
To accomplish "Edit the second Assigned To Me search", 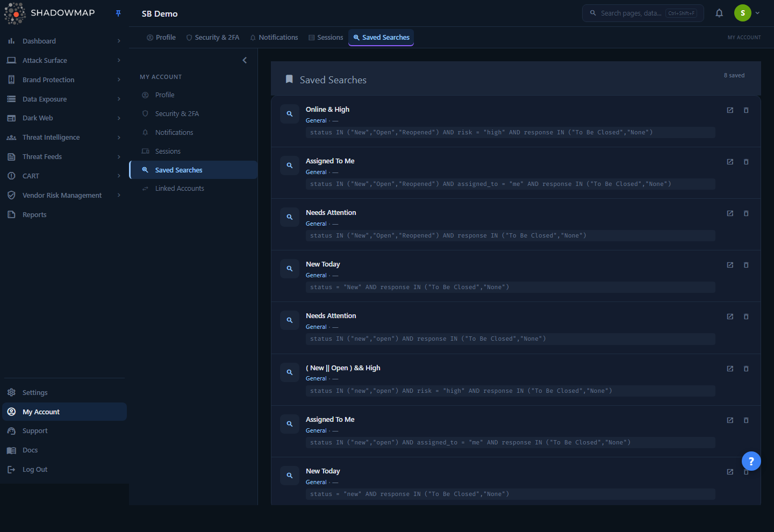I will (x=730, y=420).
